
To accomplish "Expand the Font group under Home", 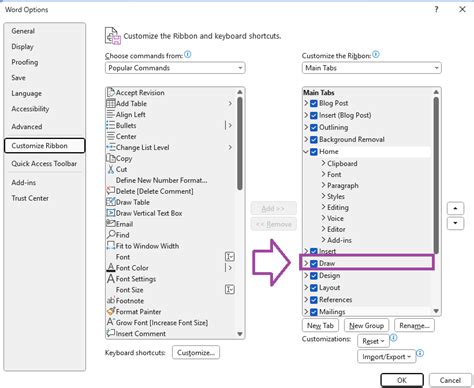I will click(x=323, y=174).
